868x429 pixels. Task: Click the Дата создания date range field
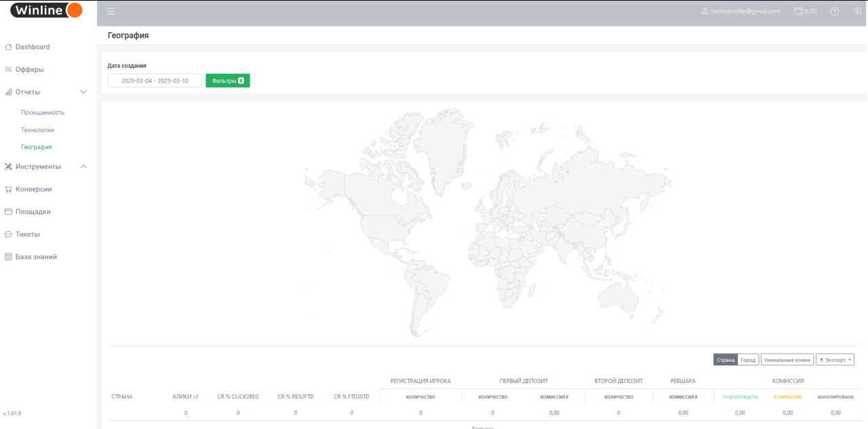[x=155, y=81]
